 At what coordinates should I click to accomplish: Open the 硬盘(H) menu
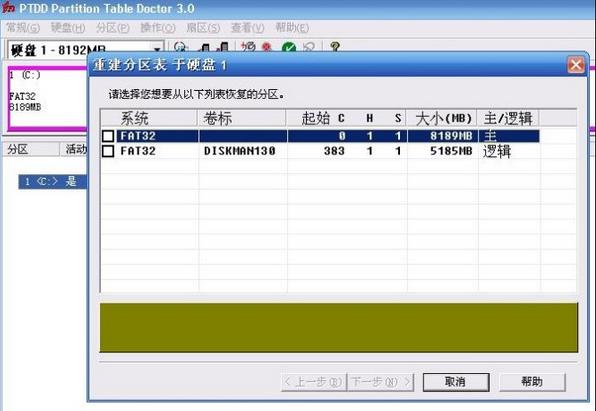68,28
